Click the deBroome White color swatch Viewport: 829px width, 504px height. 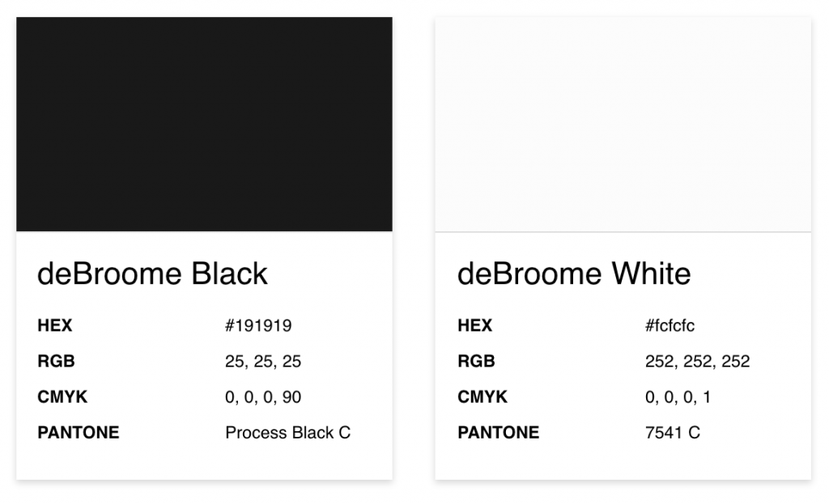pos(623,124)
